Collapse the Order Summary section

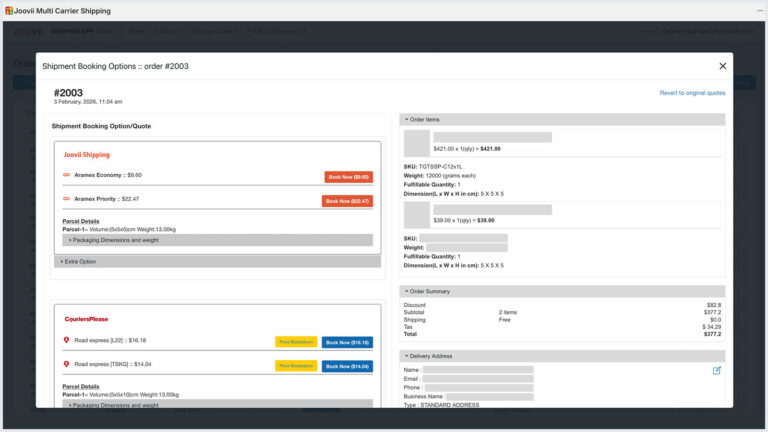coord(427,291)
